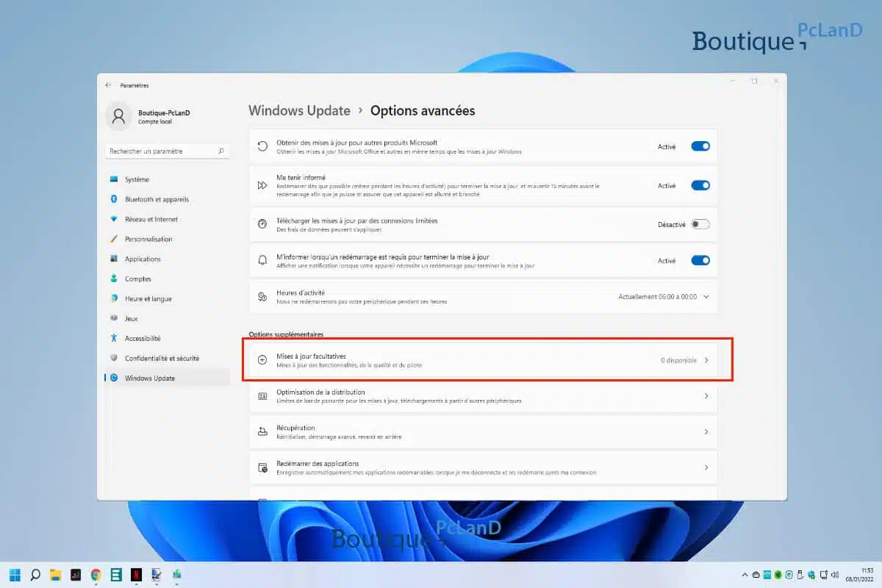
Task: Open File Explorer from the taskbar
Action: 54,575
